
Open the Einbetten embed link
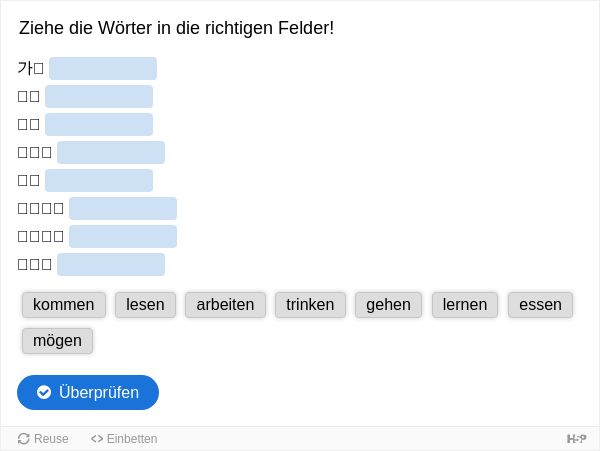click(x=124, y=439)
